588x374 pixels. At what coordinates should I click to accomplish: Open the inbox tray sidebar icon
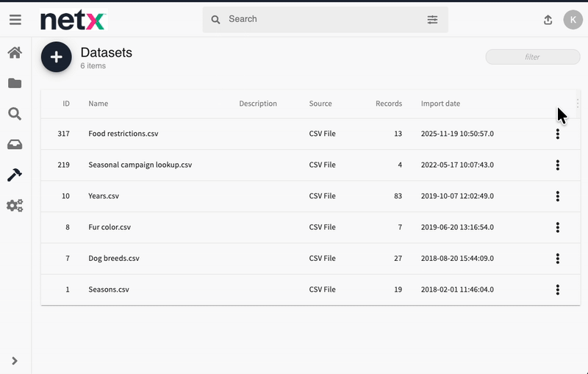coord(15,144)
